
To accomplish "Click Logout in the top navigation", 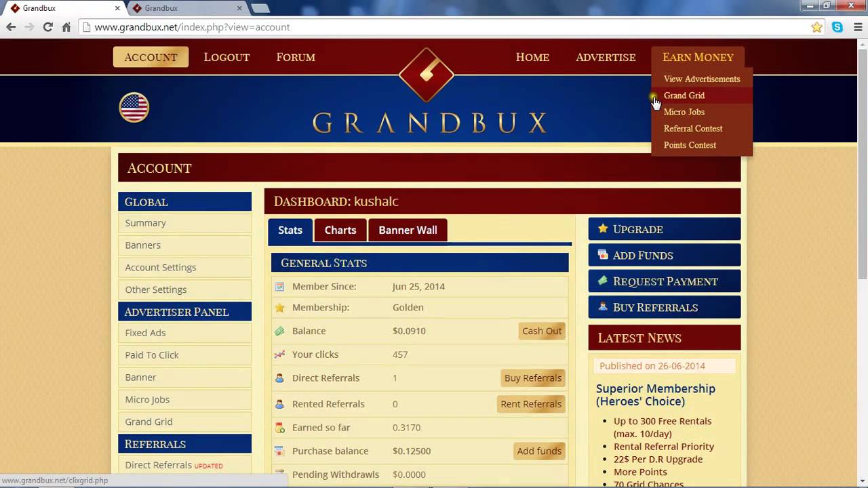I will 226,57.
